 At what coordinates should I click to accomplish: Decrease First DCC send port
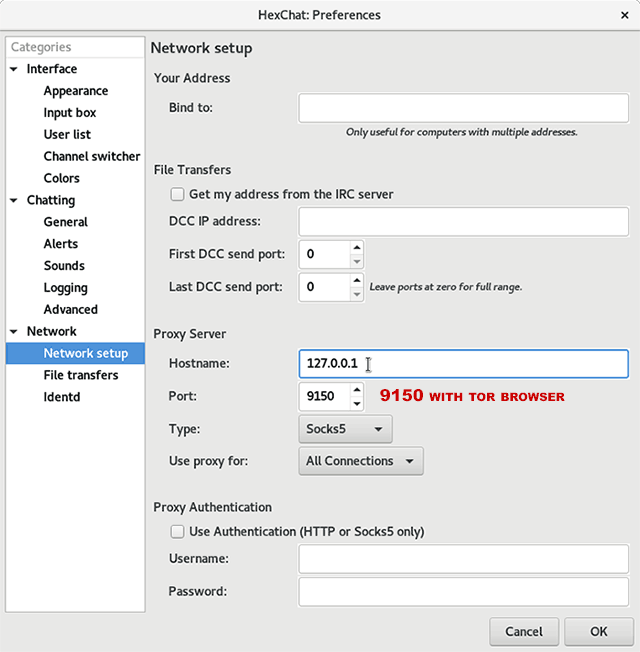[x=357, y=262]
